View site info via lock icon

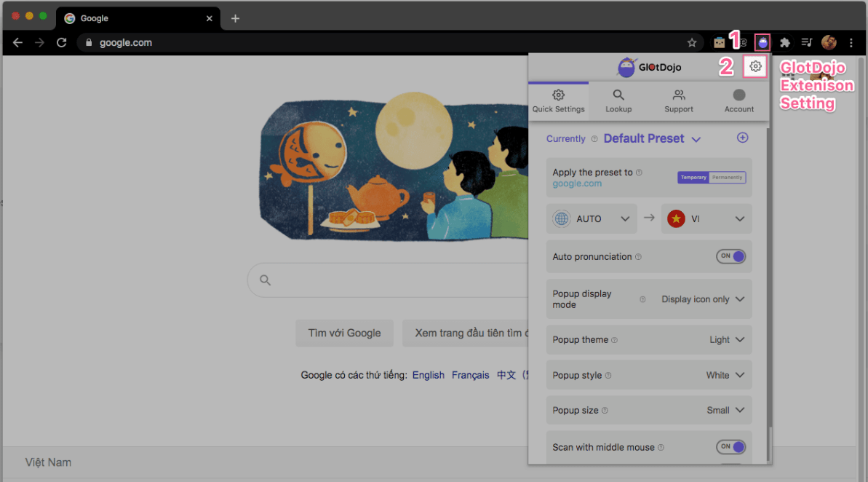pos(89,43)
